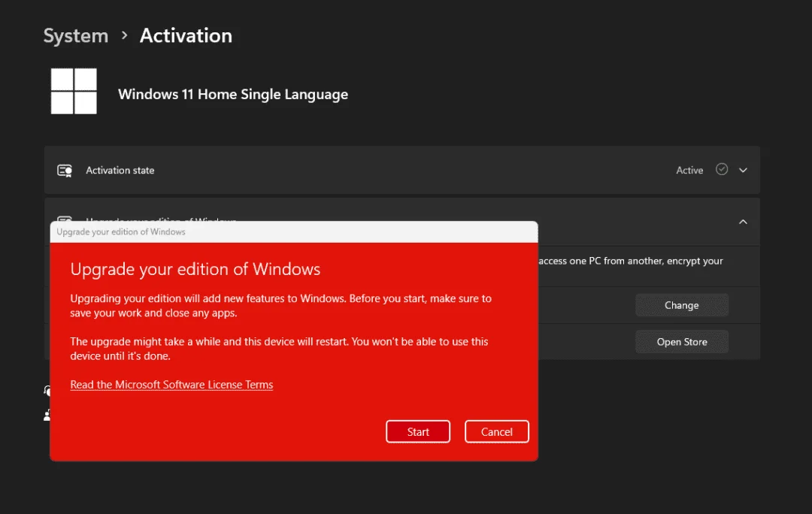Click the red 'Upgrade your edition of Windows' heading
Screen dimensions: 812x514
pyautogui.click(x=195, y=269)
